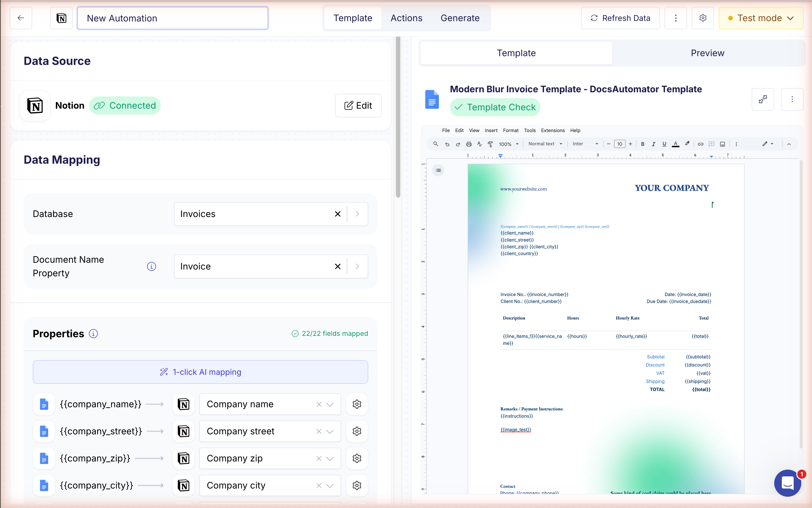
Task: Switch to the Preview tab
Action: (x=707, y=53)
